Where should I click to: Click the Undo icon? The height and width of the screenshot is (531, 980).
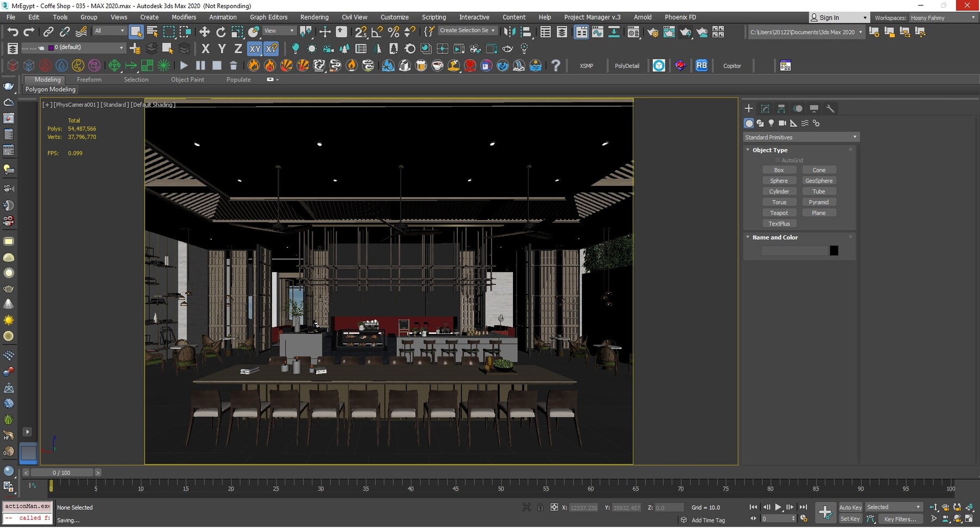click(x=14, y=32)
